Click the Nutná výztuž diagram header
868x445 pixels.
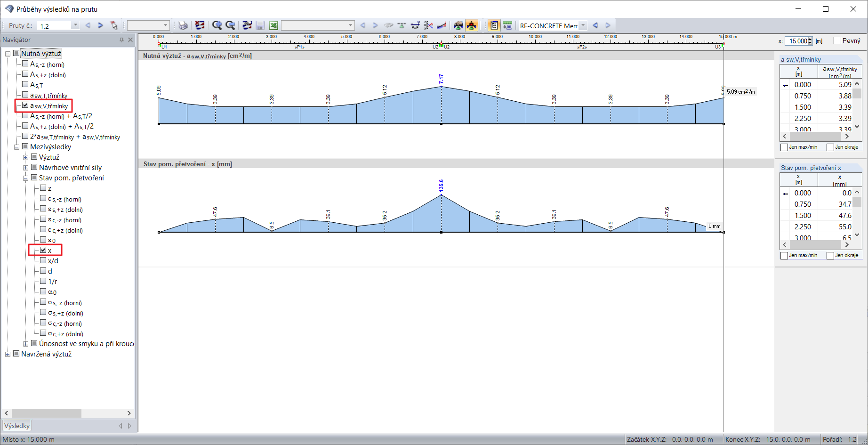(456, 56)
